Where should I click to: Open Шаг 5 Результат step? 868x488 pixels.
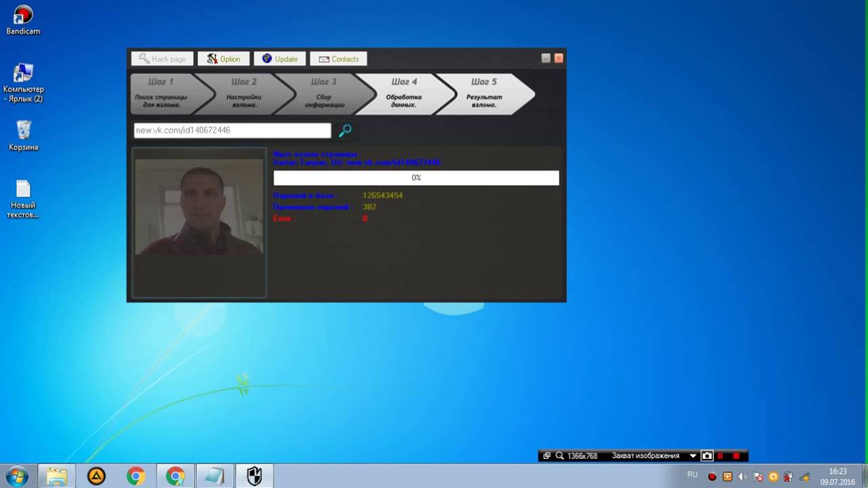[x=484, y=94]
